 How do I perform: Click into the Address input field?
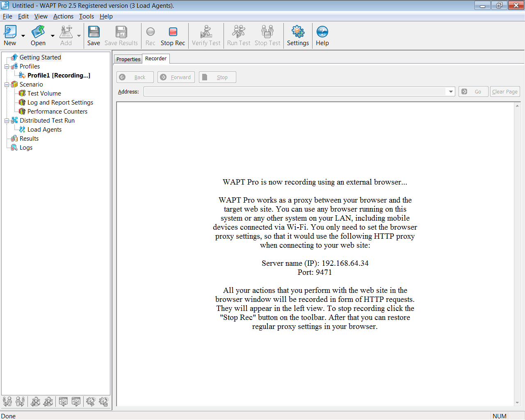click(295, 91)
